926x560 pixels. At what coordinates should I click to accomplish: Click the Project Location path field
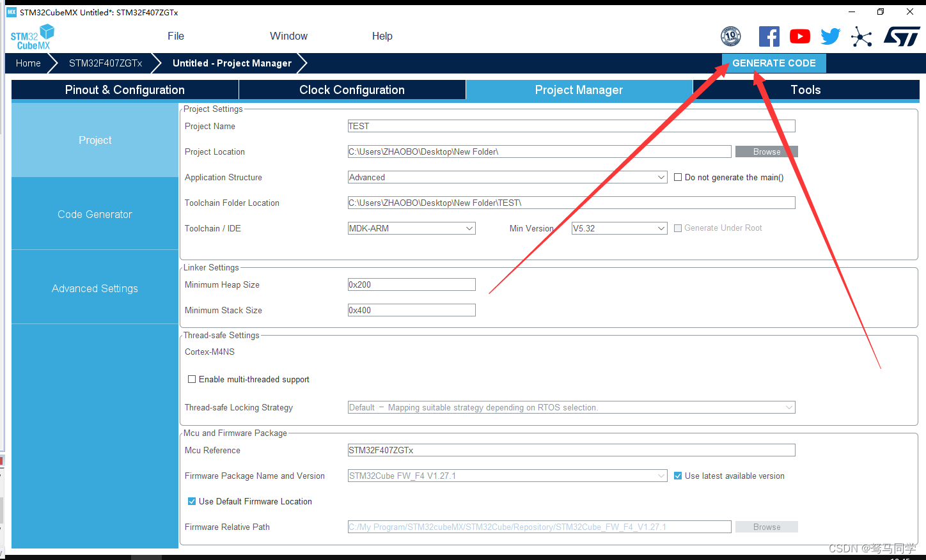click(x=540, y=152)
